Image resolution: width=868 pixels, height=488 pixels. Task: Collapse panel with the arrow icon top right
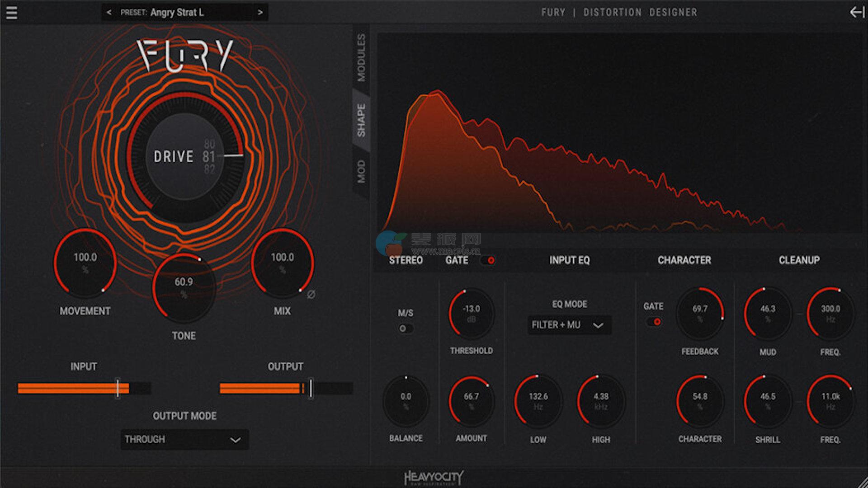tap(857, 12)
